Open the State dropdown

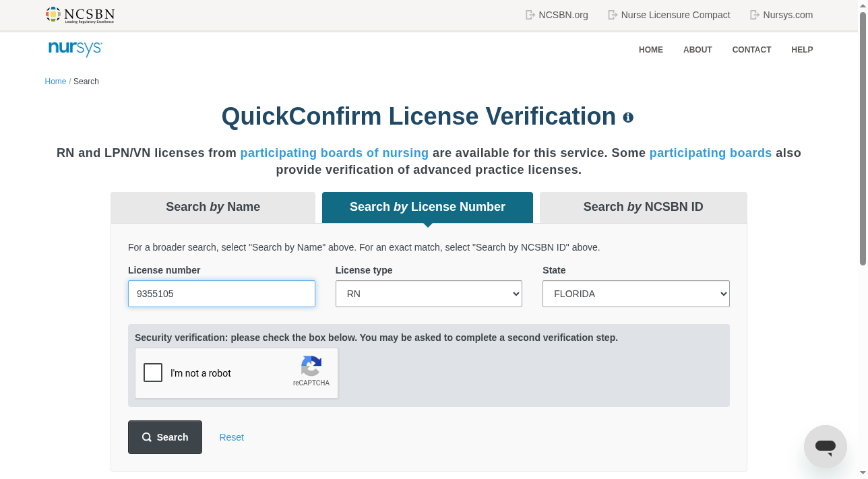(x=636, y=294)
